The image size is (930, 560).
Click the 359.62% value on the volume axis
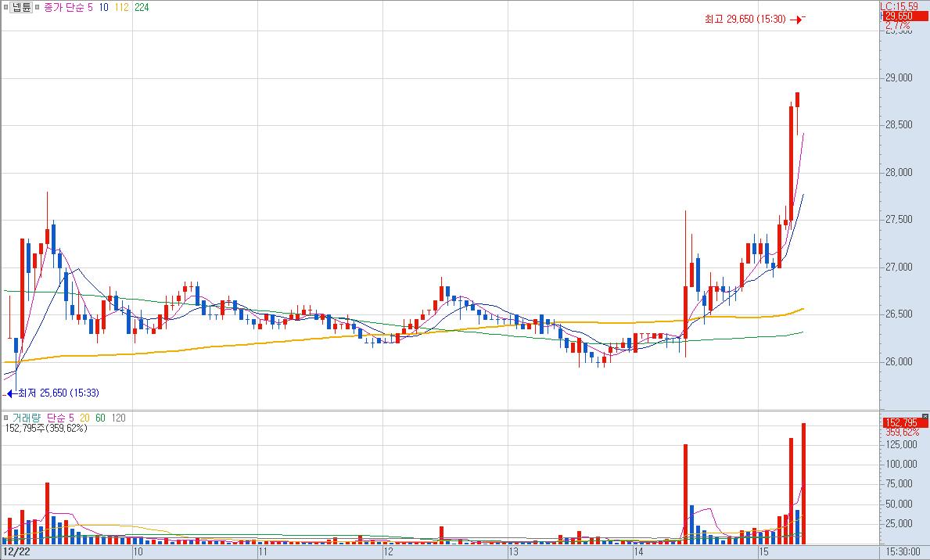(x=902, y=432)
